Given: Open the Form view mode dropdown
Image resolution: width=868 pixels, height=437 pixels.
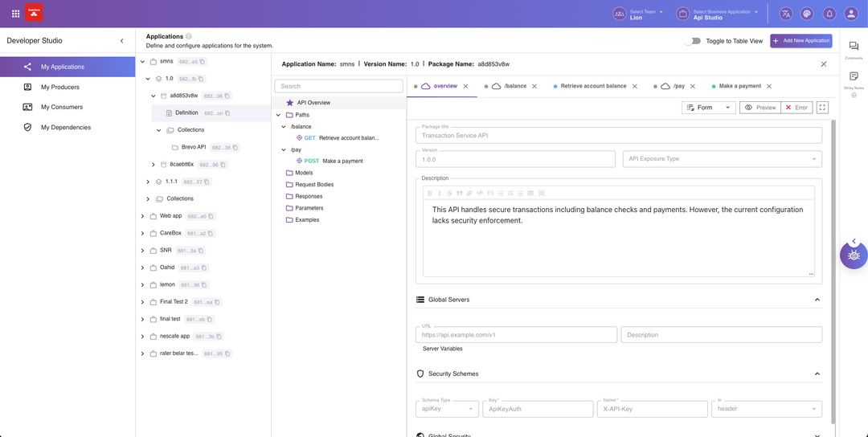Looking at the screenshot, I should 708,107.
